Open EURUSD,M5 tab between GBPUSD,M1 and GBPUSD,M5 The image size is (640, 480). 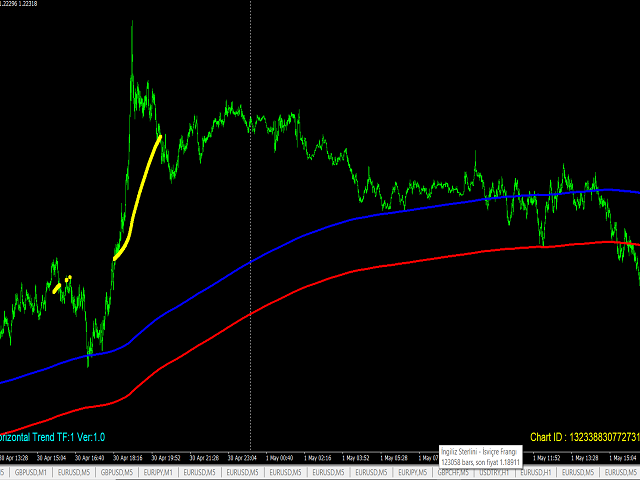74,473
